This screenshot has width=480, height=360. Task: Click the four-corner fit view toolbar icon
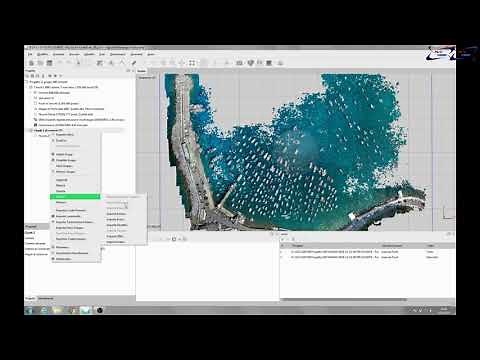coord(192,63)
